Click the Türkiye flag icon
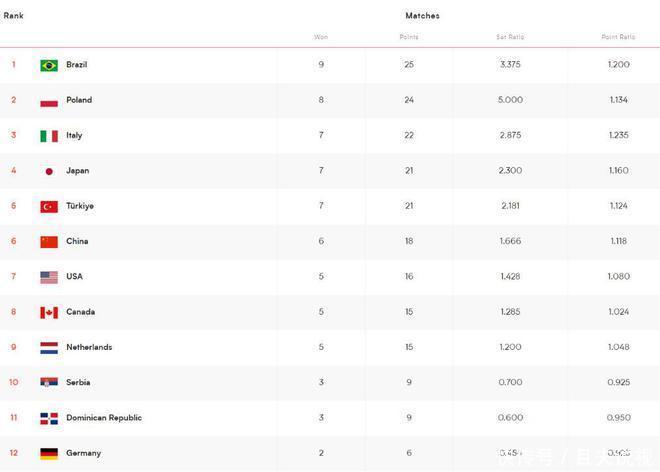660x472 pixels. point(49,206)
